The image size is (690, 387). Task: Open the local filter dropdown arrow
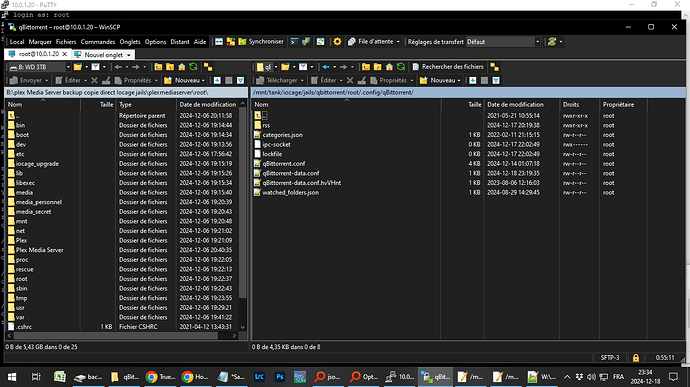104,67
